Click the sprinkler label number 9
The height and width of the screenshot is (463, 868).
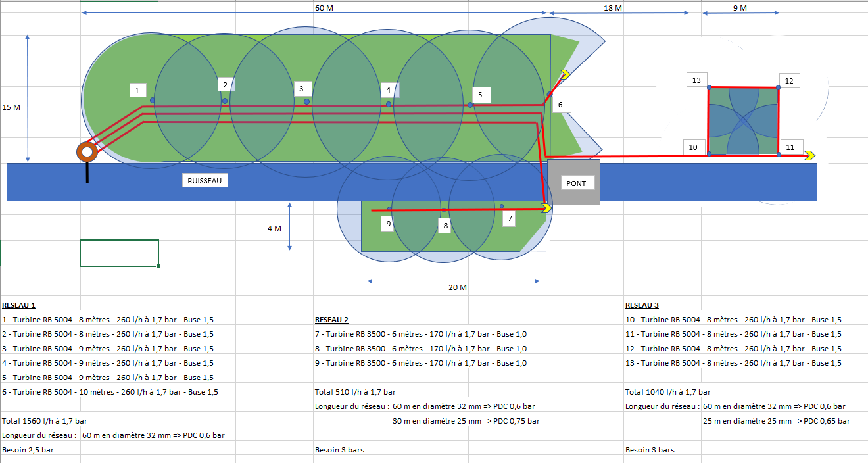(389, 224)
